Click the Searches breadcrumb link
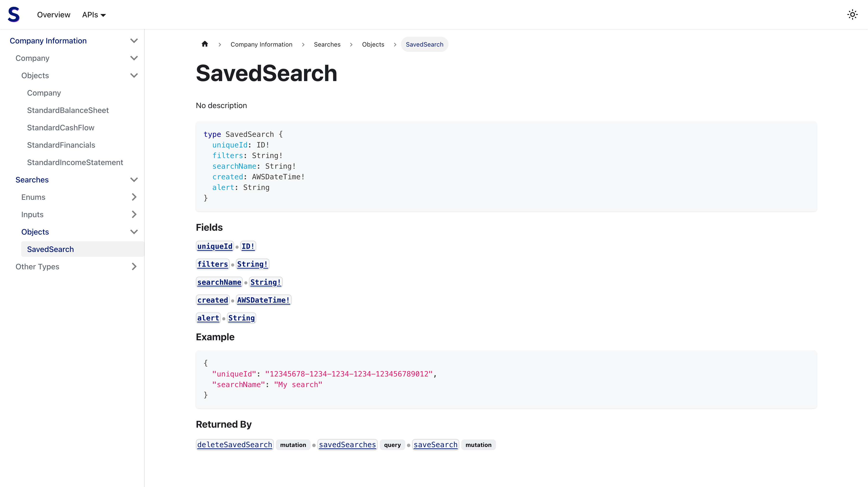The width and height of the screenshot is (868, 487). 327,44
